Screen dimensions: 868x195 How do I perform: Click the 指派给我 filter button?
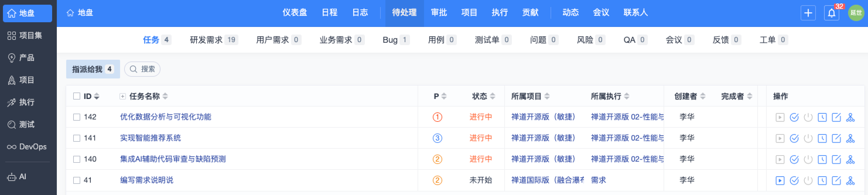click(93, 69)
